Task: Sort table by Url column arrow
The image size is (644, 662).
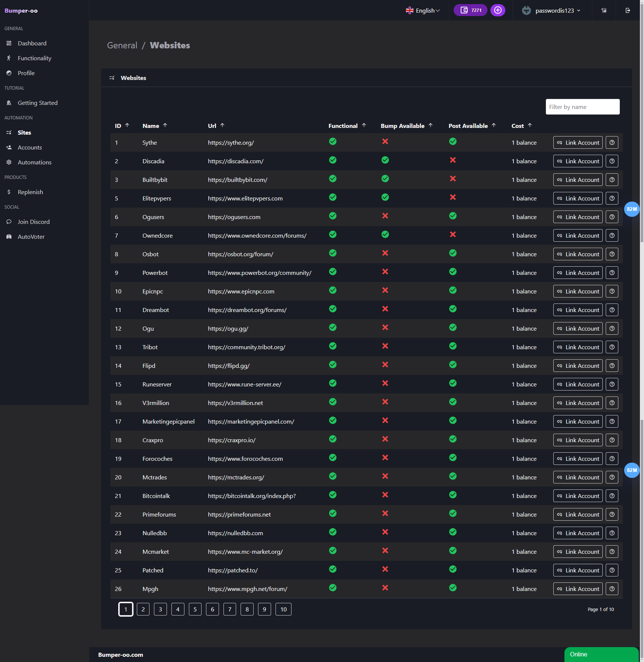Action: 222,125
